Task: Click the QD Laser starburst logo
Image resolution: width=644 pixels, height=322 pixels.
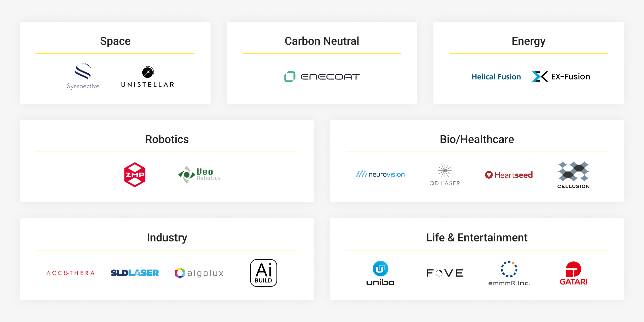Action: pos(445,175)
